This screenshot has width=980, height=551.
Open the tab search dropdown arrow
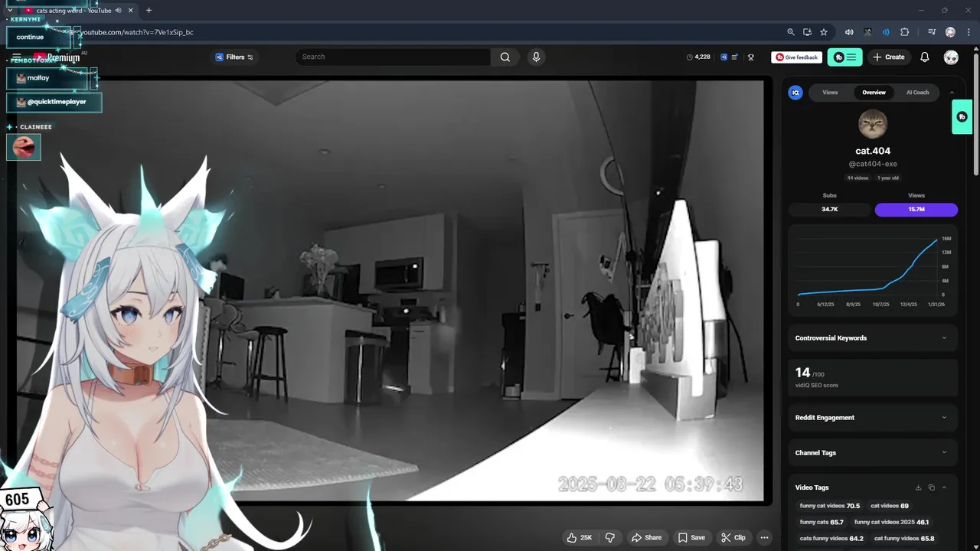tap(9, 11)
